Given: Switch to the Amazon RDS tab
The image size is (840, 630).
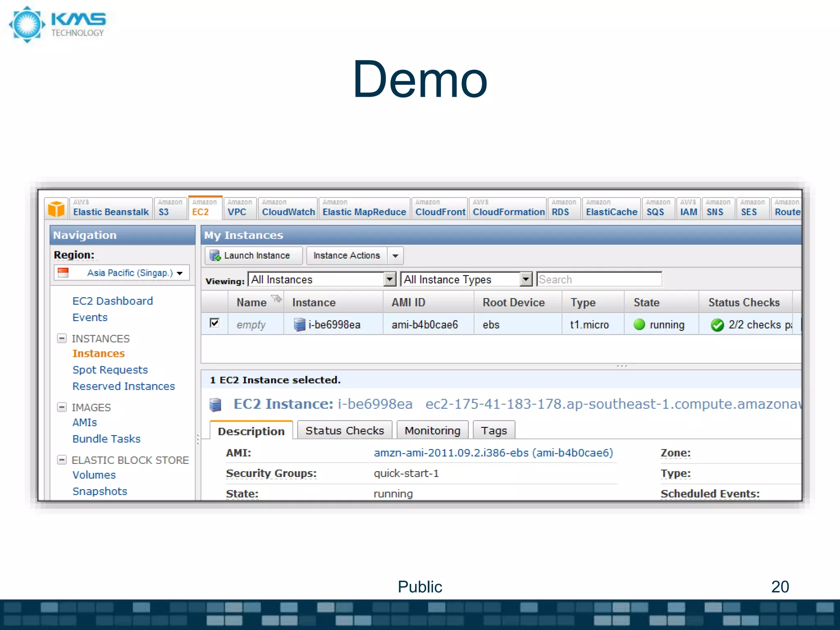Looking at the screenshot, I should pyautogui.click(x=564, y=208).
